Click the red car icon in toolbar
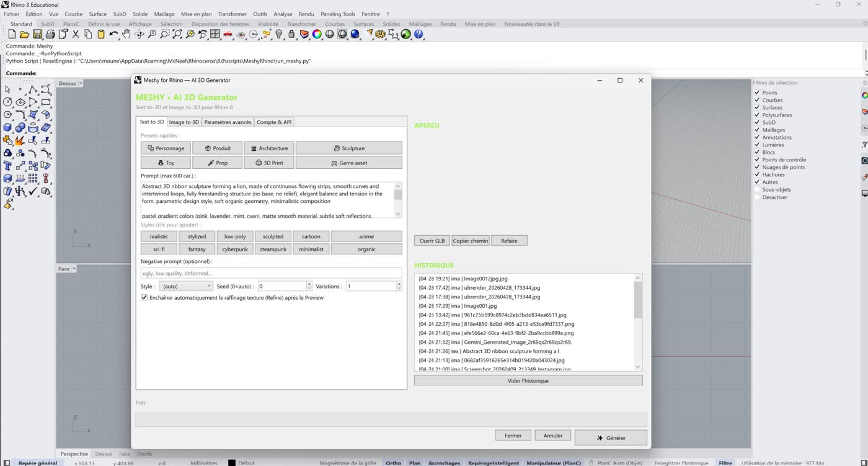This screenshot has height=466, width=868. (228, 35)
